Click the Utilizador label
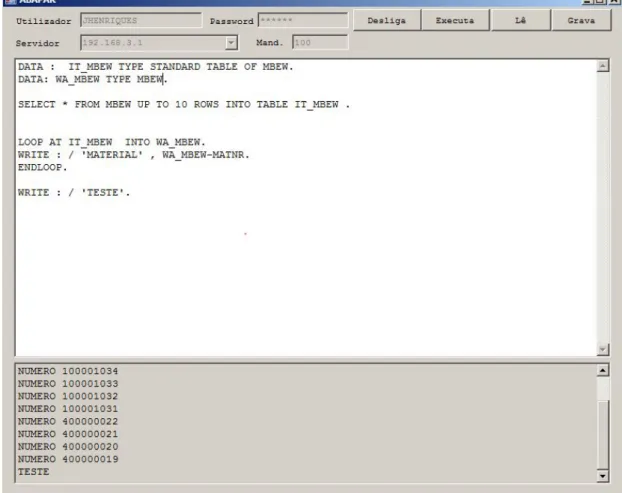The width and height of the screenshot is (622, 493). (x=44, y=21)
